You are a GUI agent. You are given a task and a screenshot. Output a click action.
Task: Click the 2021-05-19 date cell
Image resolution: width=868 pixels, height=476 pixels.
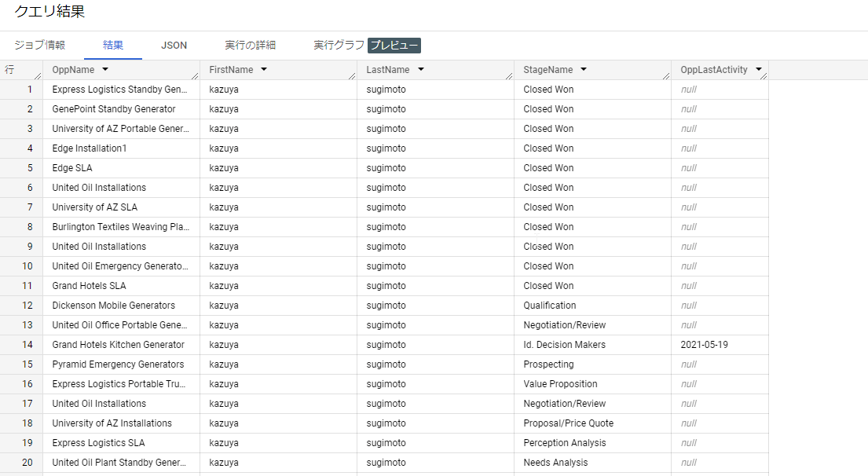tap(704, 345)
